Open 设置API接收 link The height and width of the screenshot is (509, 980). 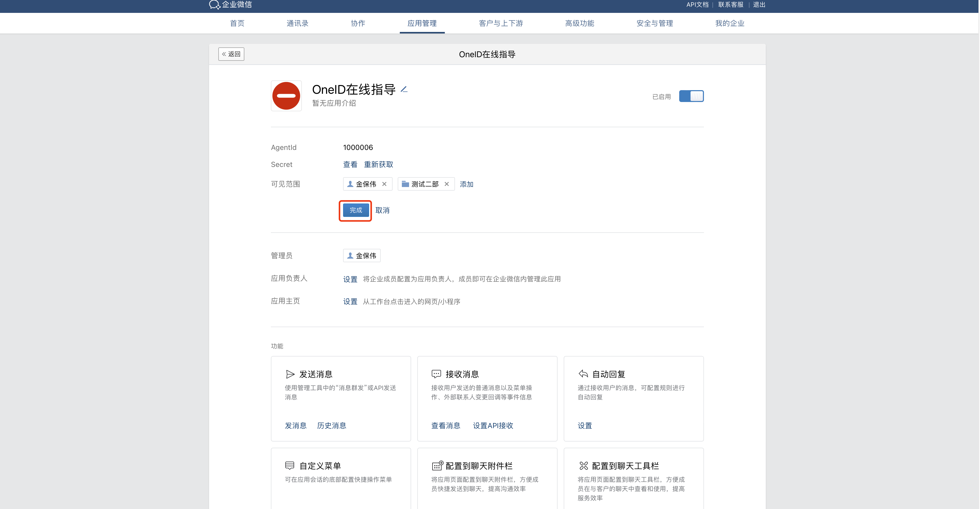[493, 426]
